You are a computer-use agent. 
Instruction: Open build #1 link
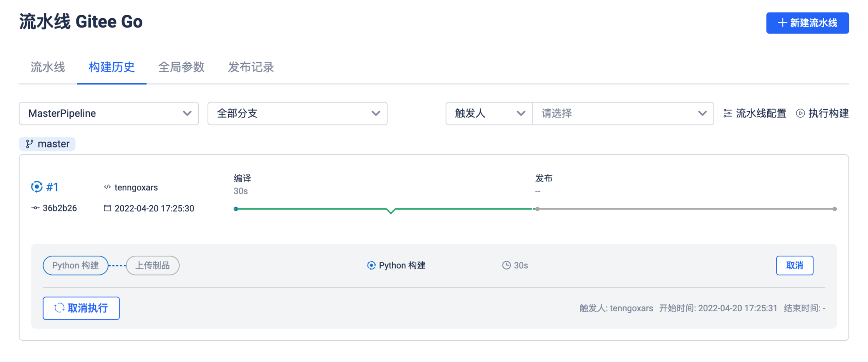pos(52,187)
